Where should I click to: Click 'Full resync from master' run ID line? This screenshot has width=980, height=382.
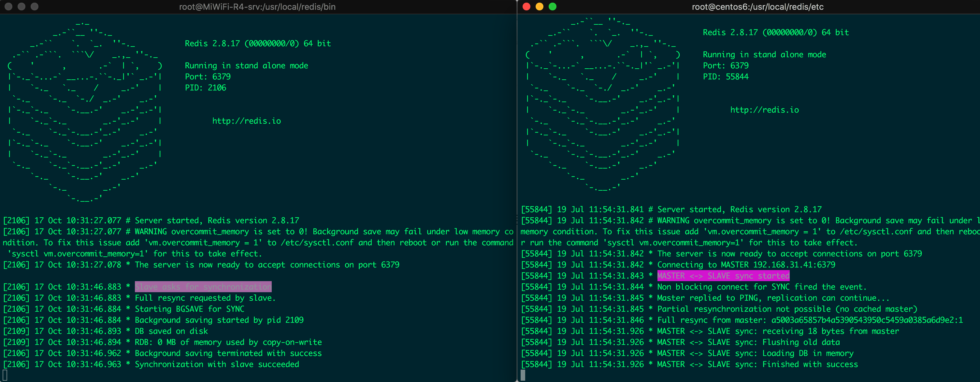pyautogui.click(x=742, y=320)
